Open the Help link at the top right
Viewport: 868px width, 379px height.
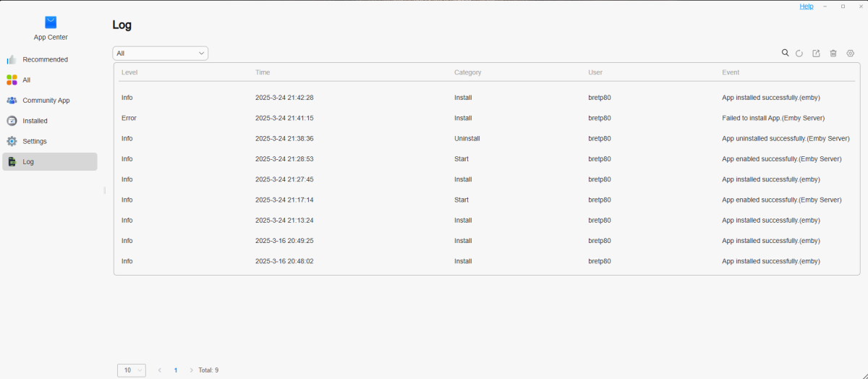[x=807, y=6]
